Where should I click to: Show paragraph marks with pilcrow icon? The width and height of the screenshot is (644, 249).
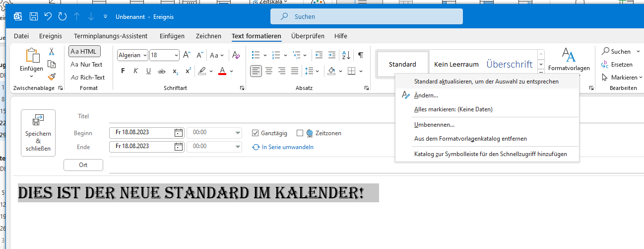point(360,55)
